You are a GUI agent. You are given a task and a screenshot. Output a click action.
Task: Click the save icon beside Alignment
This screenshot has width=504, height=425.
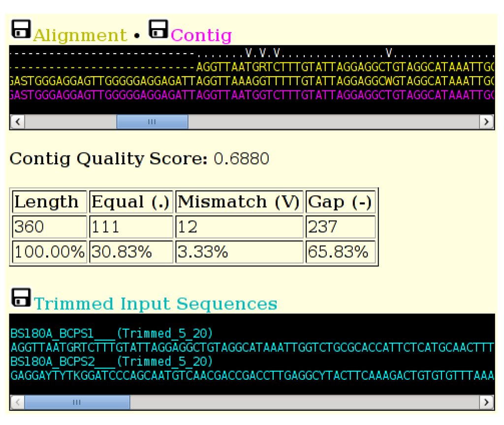[21, 28]
